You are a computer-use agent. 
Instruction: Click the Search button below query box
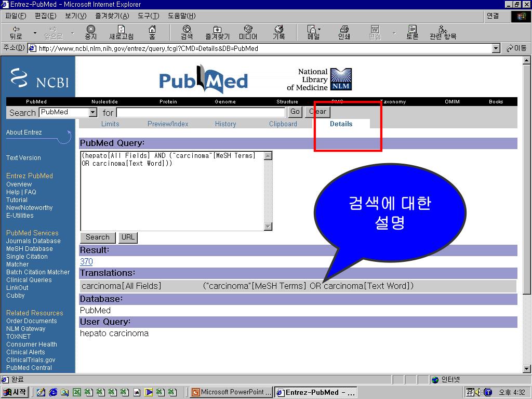coord(98,237)
